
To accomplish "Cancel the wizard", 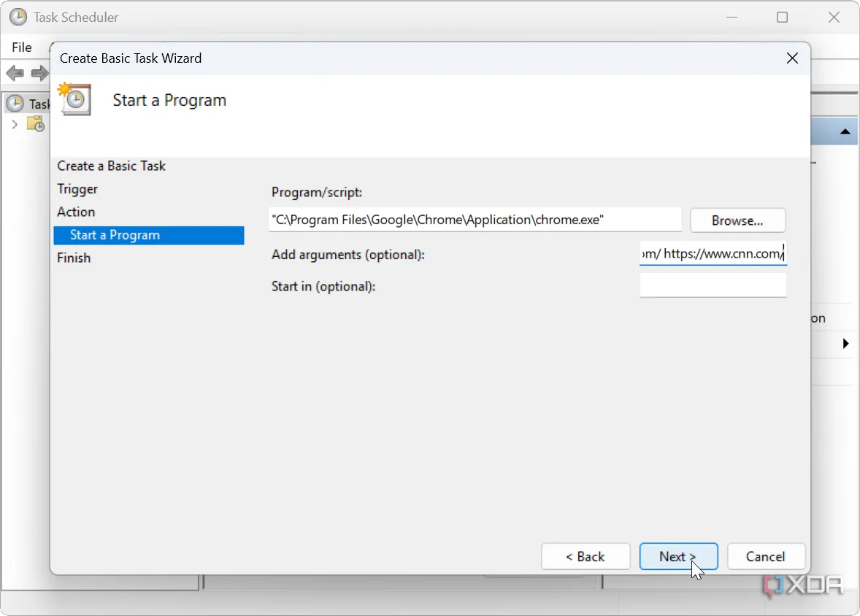I will [765, 557].
